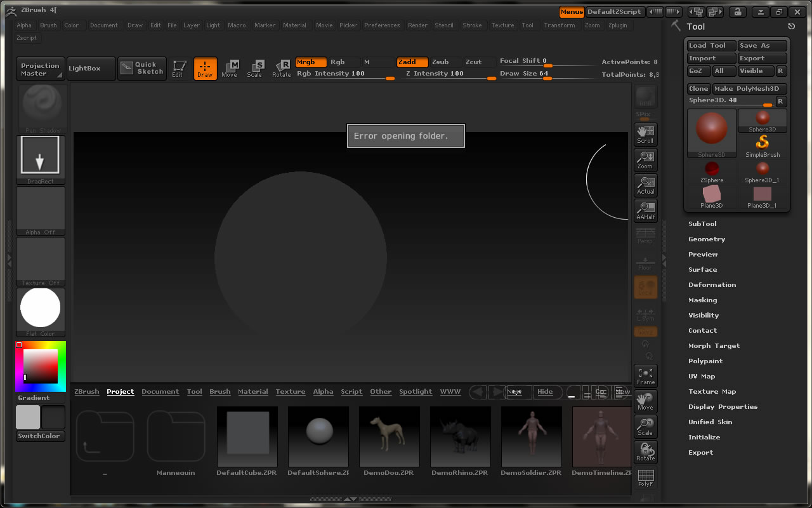Expand the SubTool section

pyautogui.click(x=702, y=224)
